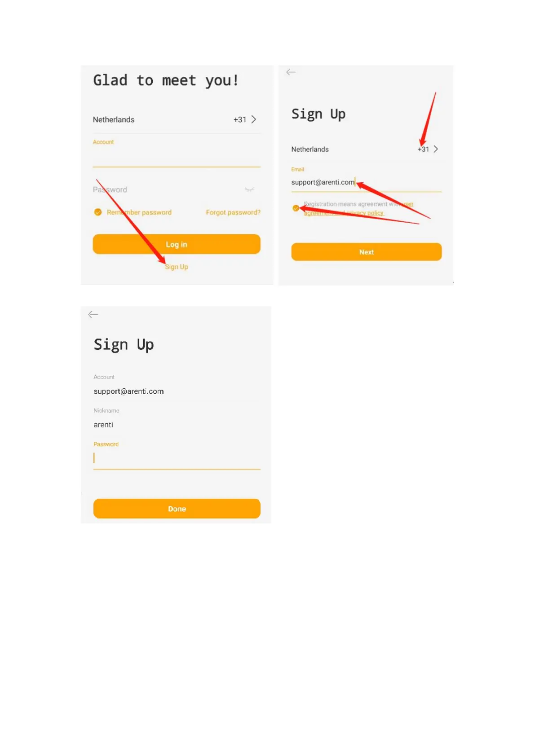535x756 pixels.
Task: Open the Sign Up link below Log in
Action: (177, 267)
